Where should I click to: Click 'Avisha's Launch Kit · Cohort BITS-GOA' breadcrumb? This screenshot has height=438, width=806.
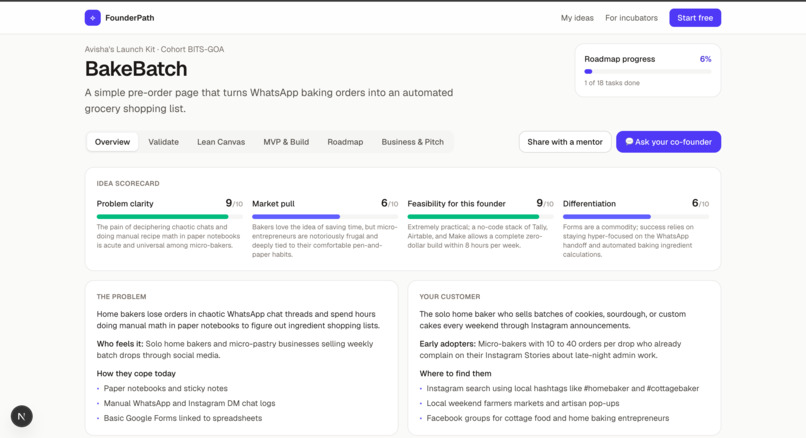(x=154, y=49)
